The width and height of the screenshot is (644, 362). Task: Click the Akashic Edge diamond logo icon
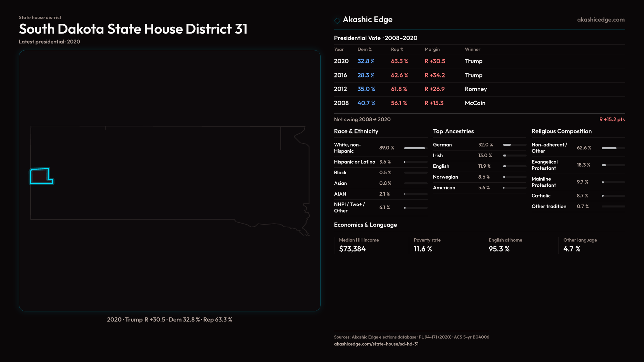337,20
